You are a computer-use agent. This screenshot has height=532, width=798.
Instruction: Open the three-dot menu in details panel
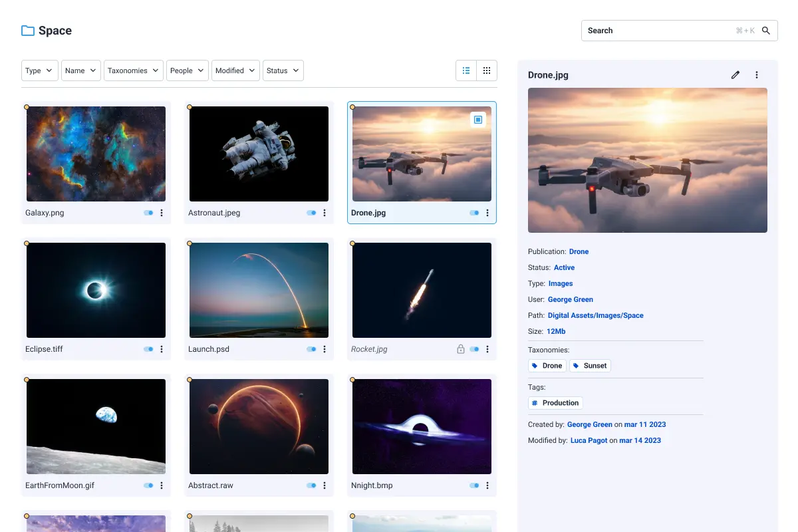click(757, 75)
